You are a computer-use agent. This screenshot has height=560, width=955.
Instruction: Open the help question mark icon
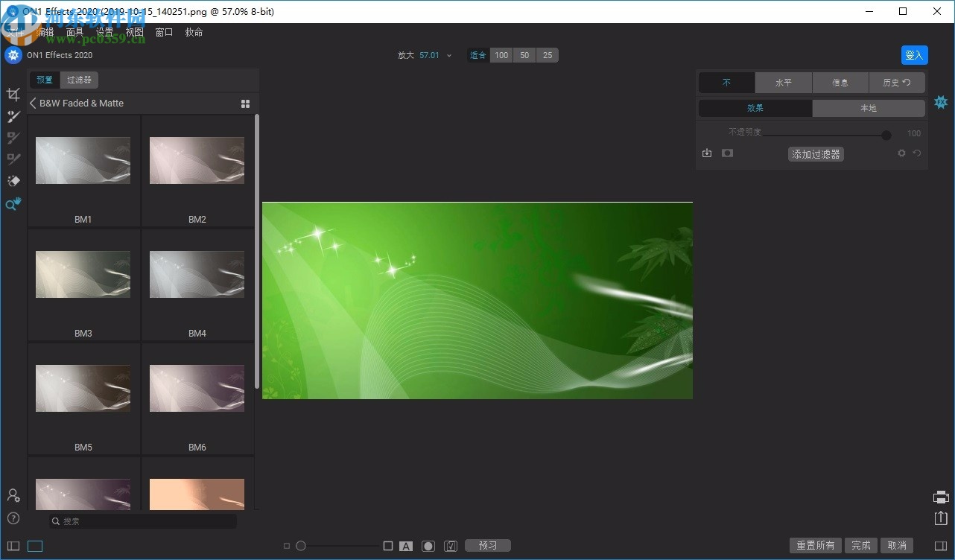(x=13, y=518)
